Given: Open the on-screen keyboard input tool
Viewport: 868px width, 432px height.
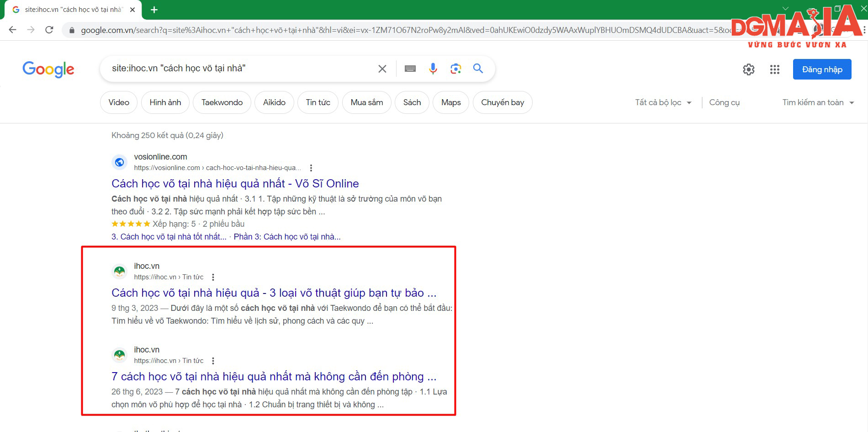Looking at the screenshot, I should click(410, 69).
